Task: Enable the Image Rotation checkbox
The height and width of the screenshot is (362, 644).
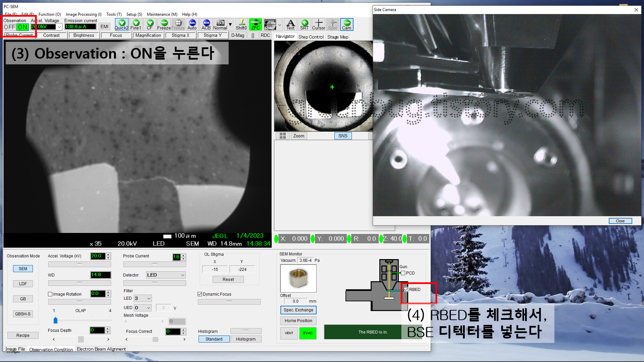Action: pos(50,294)
